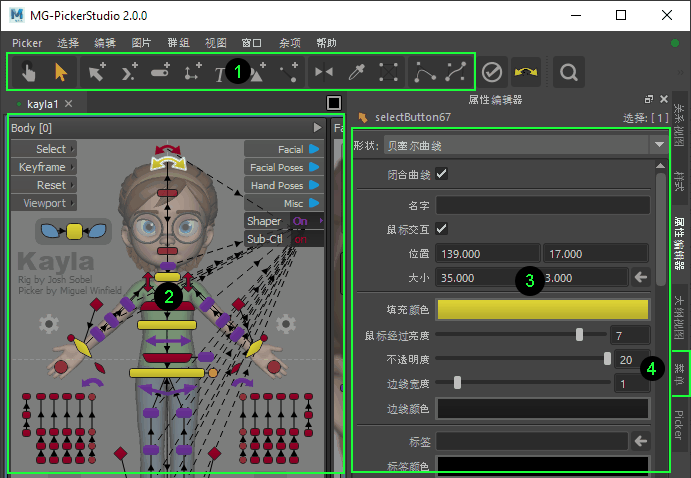691x478 pixels.
Task: Click the dashed rectangle frame tool
Action: pos(388,71)
